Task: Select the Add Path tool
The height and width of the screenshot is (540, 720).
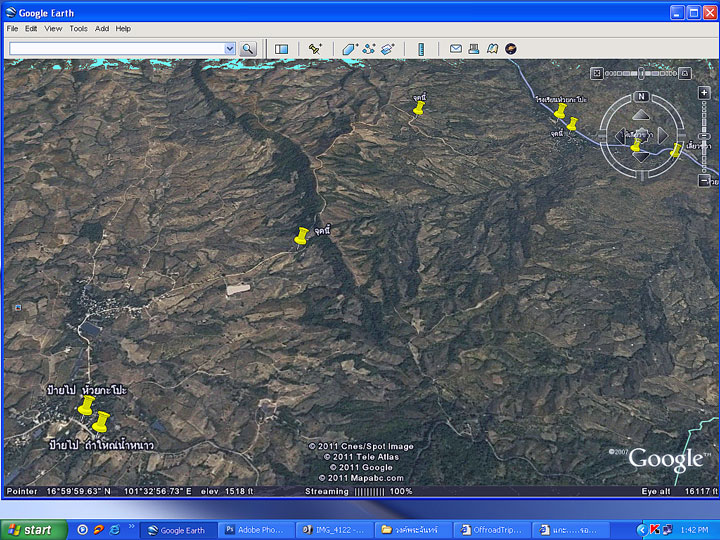Action: (368, 48)
